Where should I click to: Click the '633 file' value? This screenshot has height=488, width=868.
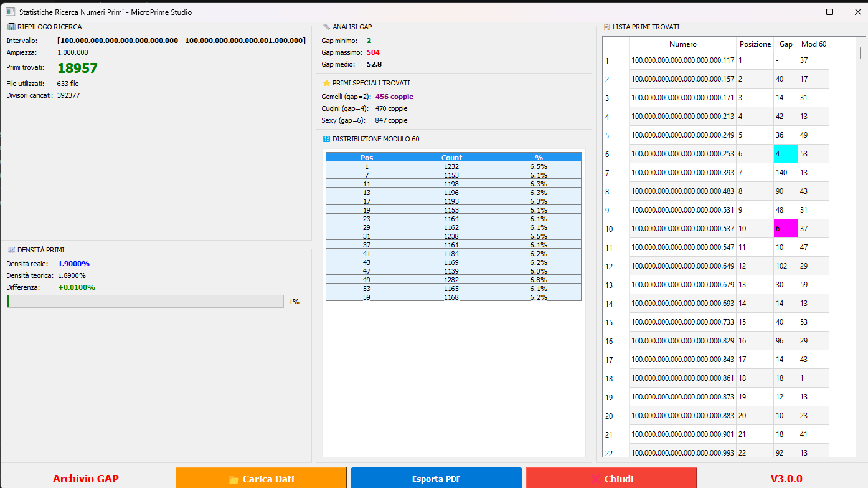[68, 84]
